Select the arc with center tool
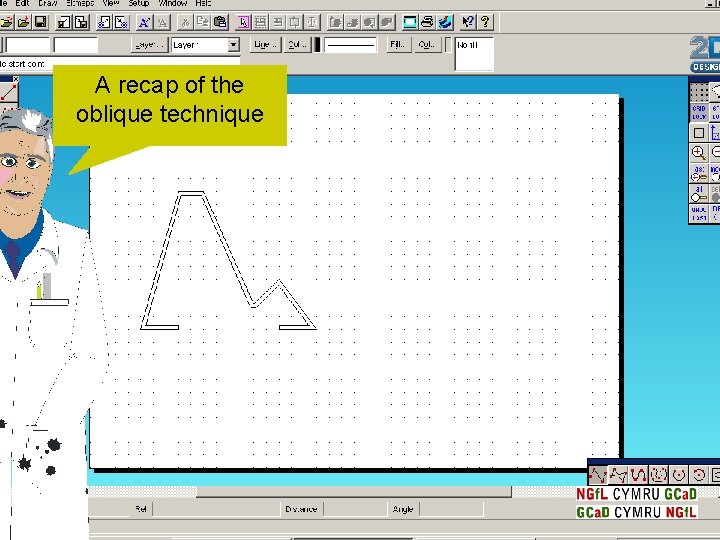 [679, 474]
